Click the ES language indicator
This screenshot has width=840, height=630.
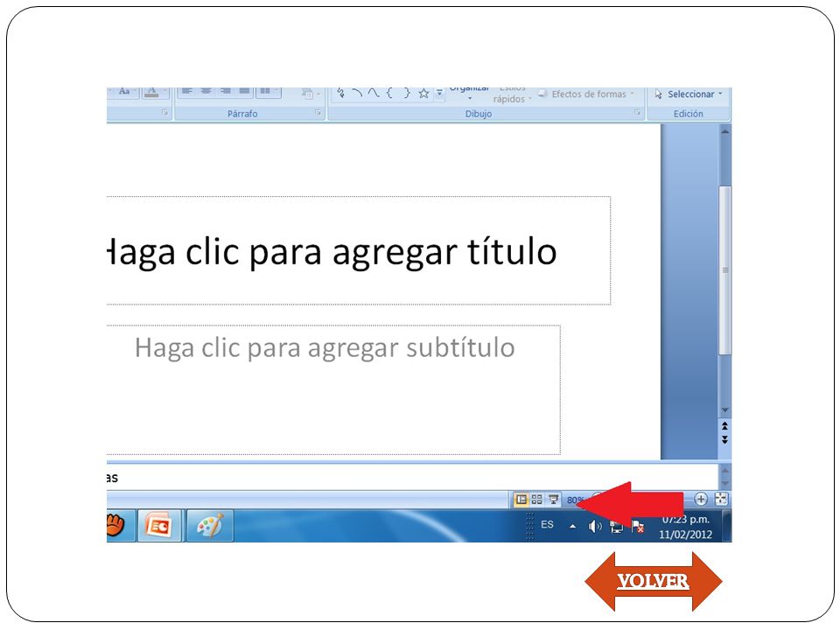[x=547, y=524]
